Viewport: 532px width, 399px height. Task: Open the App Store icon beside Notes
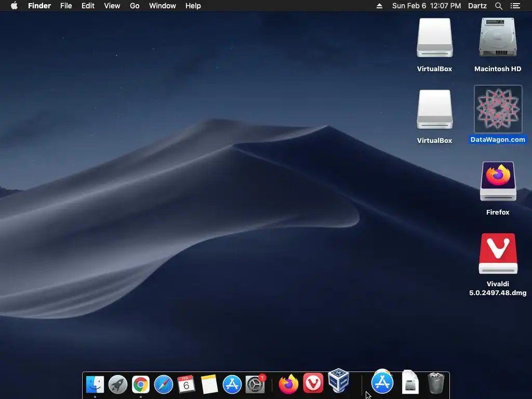click(232, 384)
